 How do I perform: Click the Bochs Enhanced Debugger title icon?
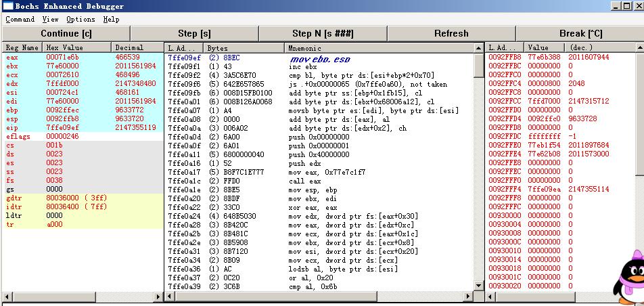pyautogui.click(x=8, y=6)
